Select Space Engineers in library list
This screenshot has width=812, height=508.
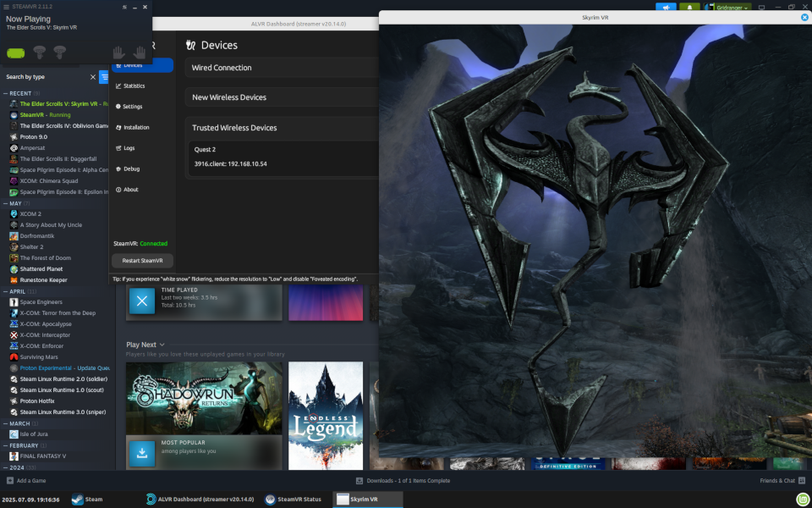pyautogui.click(x=41, y=301)
